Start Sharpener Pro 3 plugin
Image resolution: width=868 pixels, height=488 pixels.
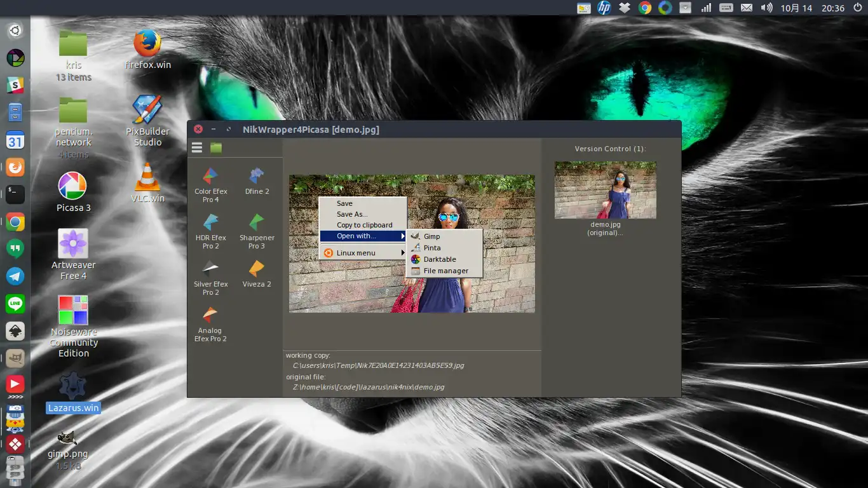(x=257, y=231)
